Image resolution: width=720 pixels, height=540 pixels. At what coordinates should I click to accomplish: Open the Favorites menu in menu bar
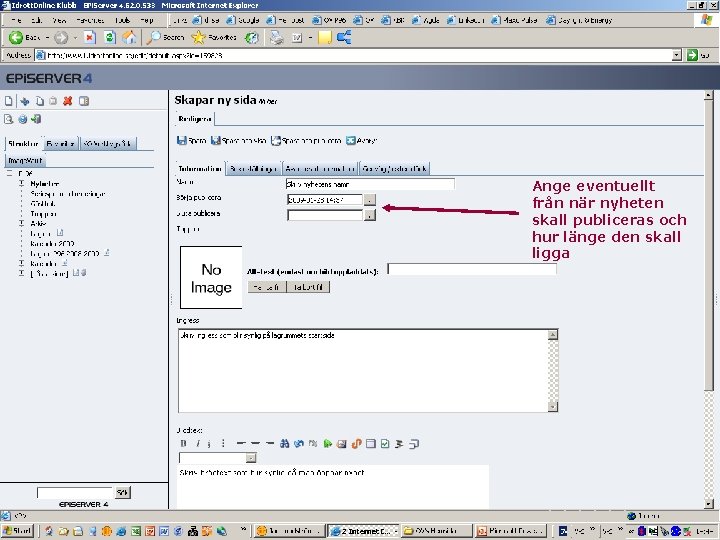tap(90, 20)
